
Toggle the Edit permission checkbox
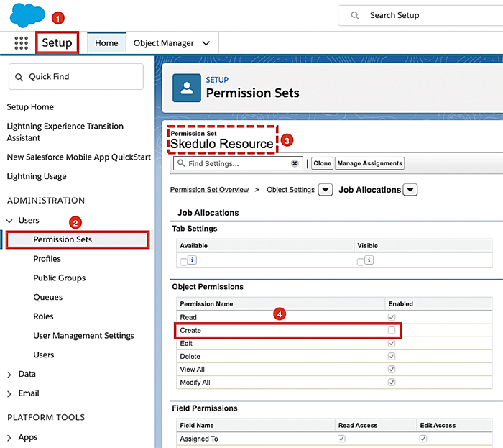click(x=392, y=344)
